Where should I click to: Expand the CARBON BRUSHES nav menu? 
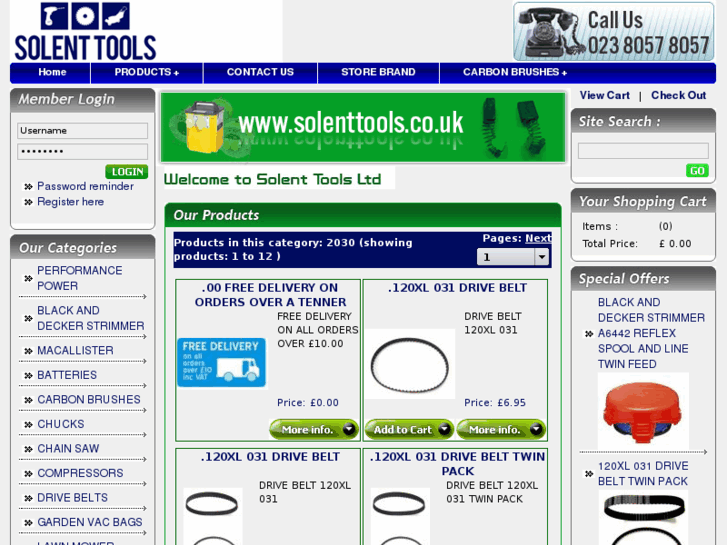[515, 72]
